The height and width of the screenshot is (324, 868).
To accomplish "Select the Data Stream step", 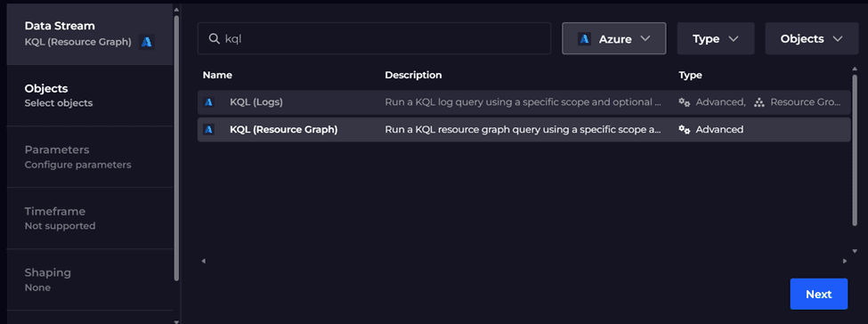I will click(90, 34).
